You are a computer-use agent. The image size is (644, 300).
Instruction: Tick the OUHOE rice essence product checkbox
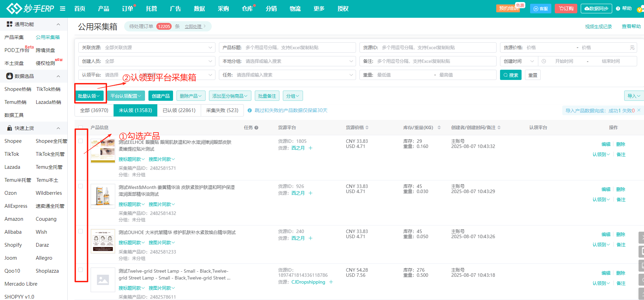[x=81, y=231]
